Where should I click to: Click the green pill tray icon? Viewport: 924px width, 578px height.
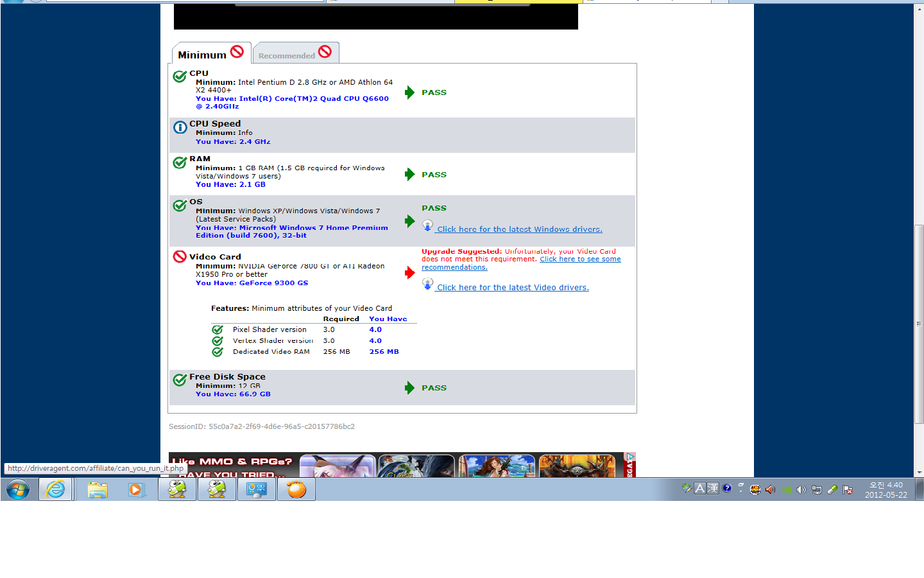point(832,489)
